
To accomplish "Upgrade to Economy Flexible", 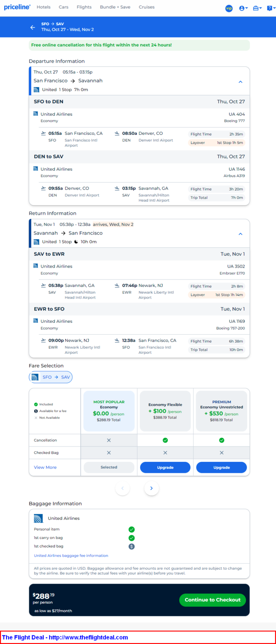I will (165, 467).
